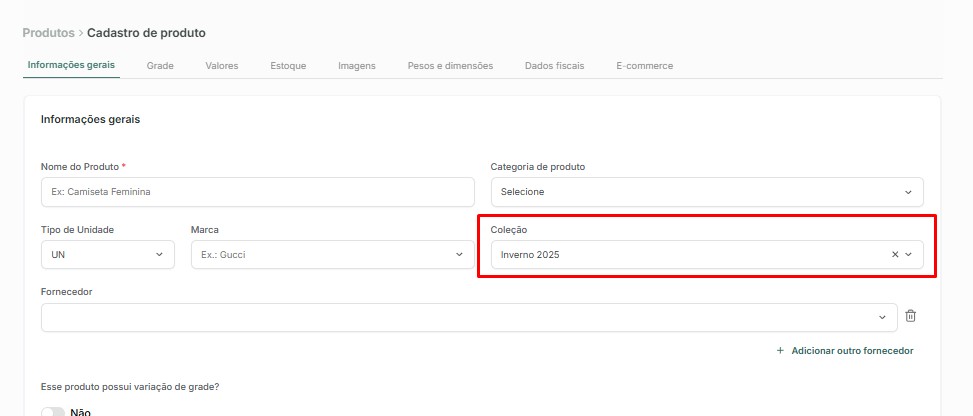Expand the Coleção dropdown arrow
The image size is (973, 416).
[x=908, y=255]
